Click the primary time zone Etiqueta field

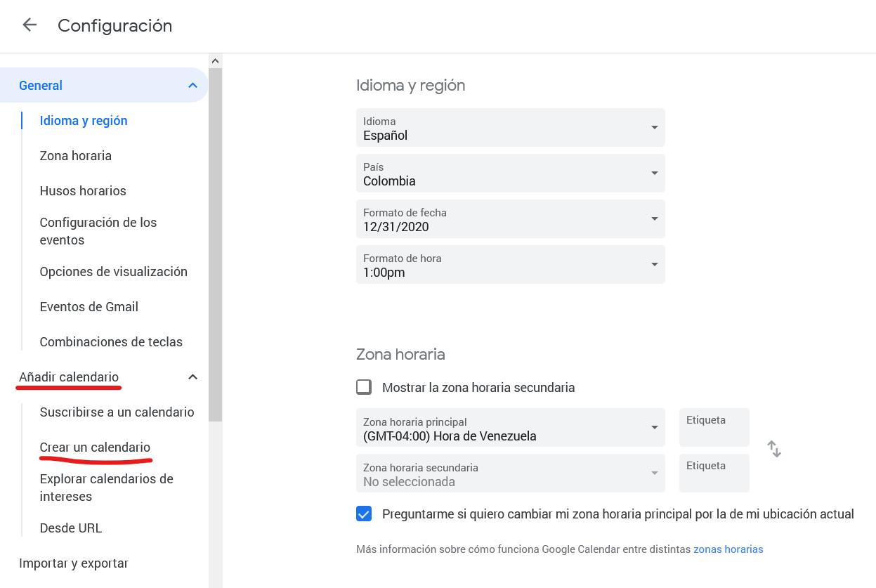[714, 428]
